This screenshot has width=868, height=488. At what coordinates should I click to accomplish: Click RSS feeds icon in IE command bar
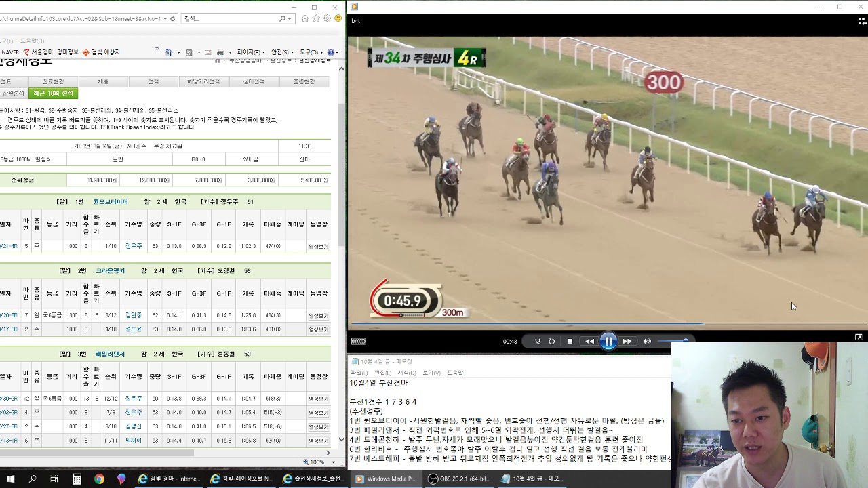189,52
